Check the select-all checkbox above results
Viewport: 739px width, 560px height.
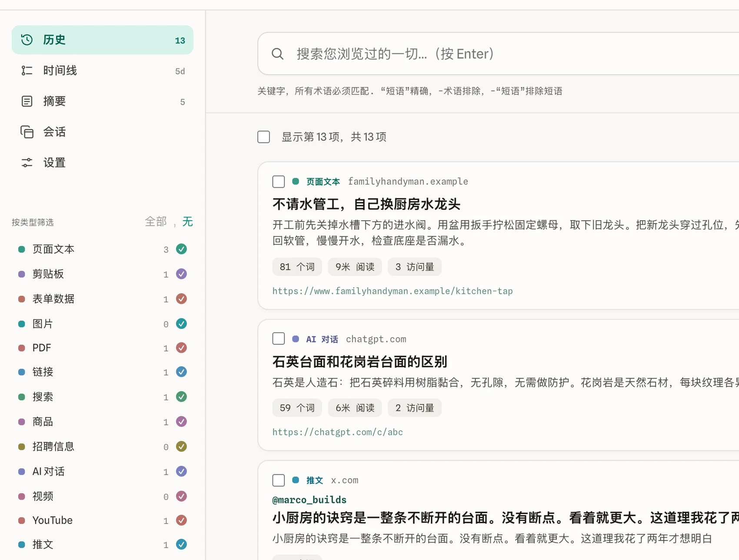coord(263,137)
